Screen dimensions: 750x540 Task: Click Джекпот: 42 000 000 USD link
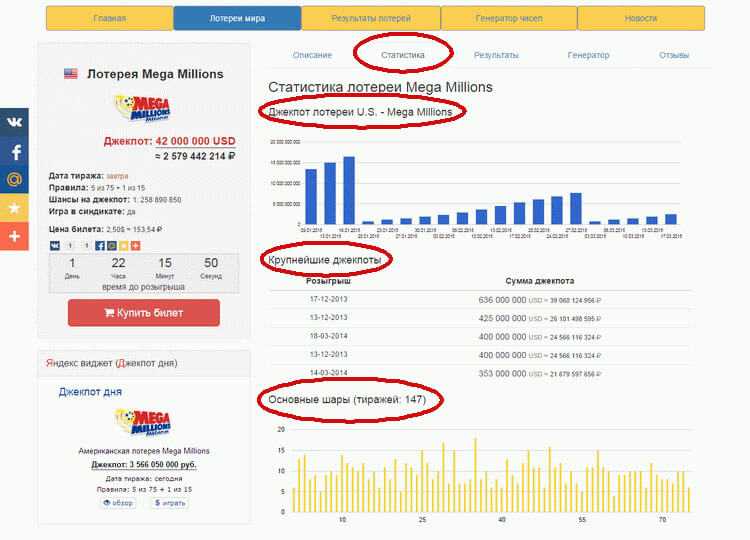click(169, 141)
